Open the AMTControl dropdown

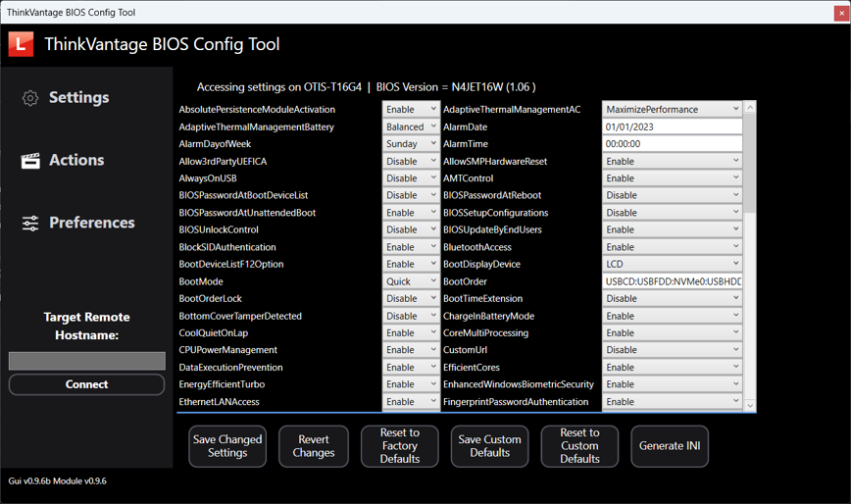click(672, 178)
